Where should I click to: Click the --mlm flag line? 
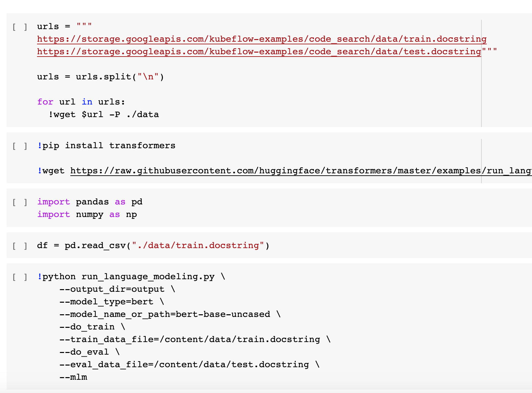(x=73, y=377)
